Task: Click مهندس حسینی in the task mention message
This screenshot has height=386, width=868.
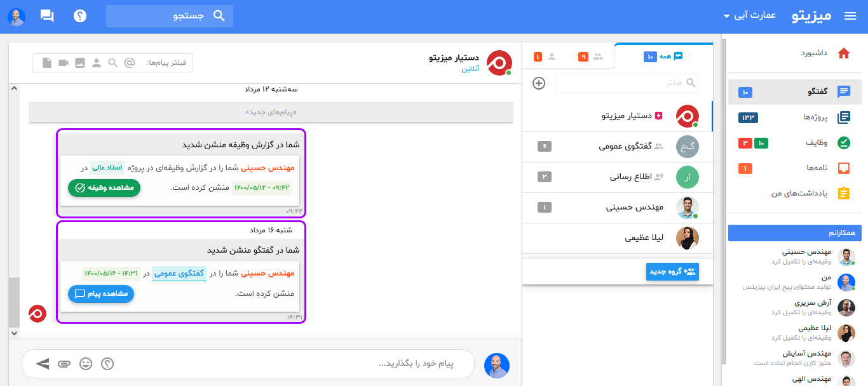Action: [x=268, y=168]
